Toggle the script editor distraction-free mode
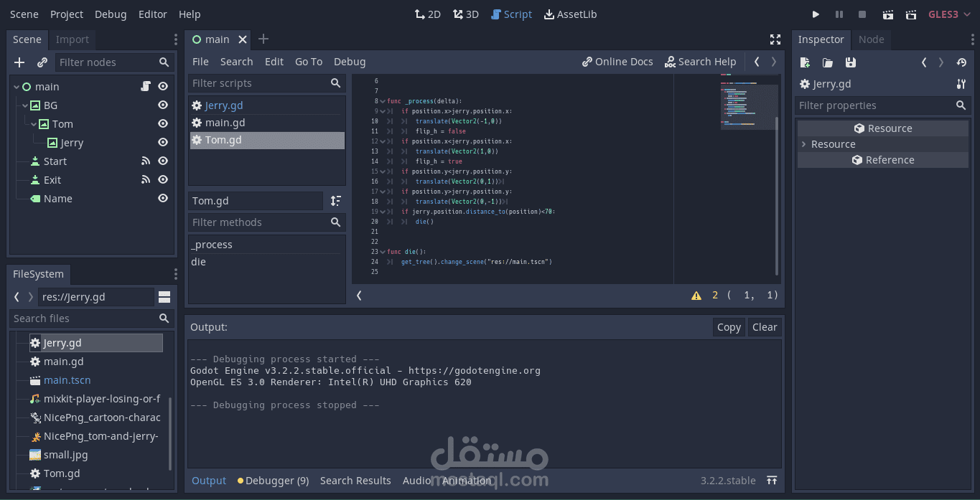 [x=775, y=39]
